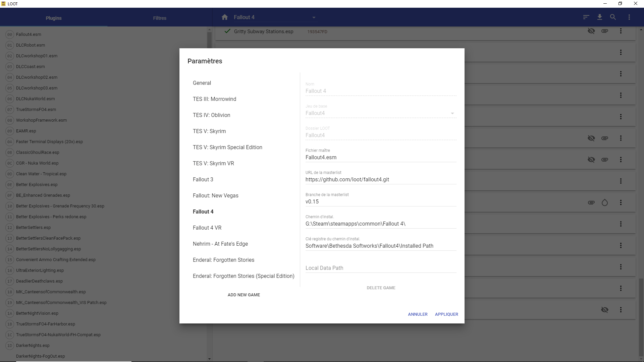The image size is (644, 362).
Task: Click the sort plugins icon
Action: (x=586, y=17)
